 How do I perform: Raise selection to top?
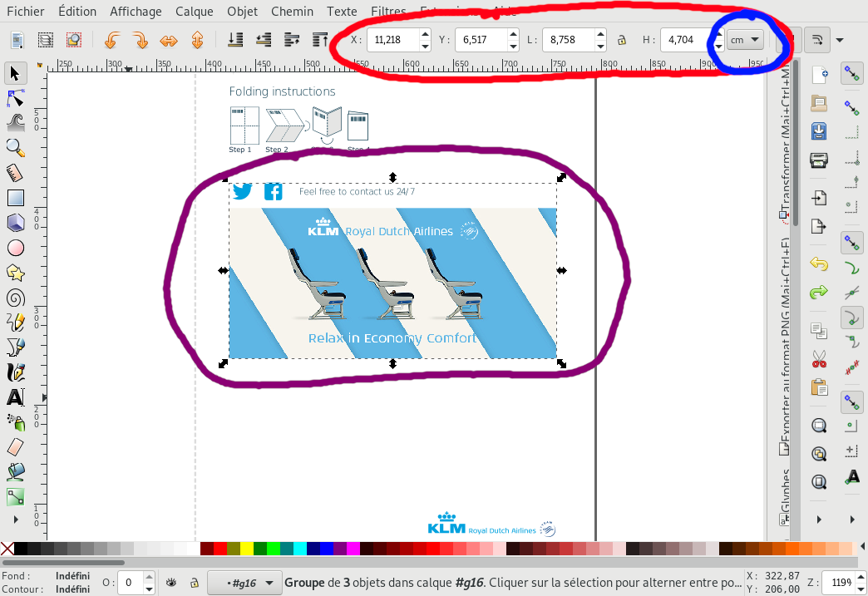(x=320, y=40)
